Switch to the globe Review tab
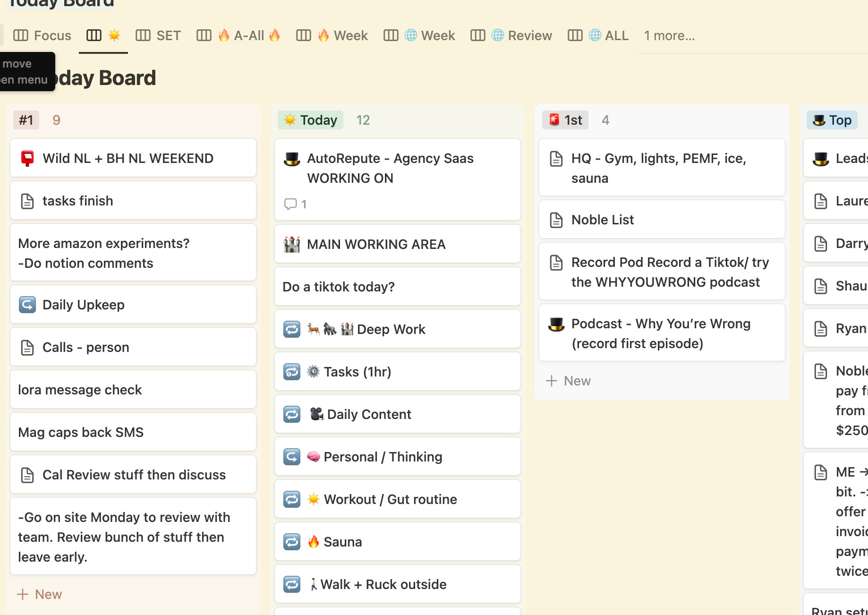The image size is (868, 615). [x=511, y=35]
